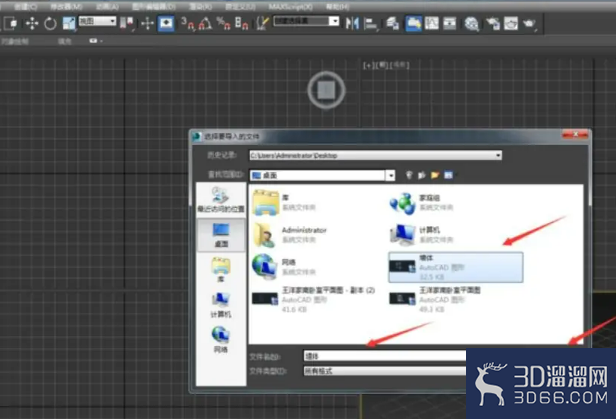
Task: Open Render Setup icon
Action: tap(493, 24)
